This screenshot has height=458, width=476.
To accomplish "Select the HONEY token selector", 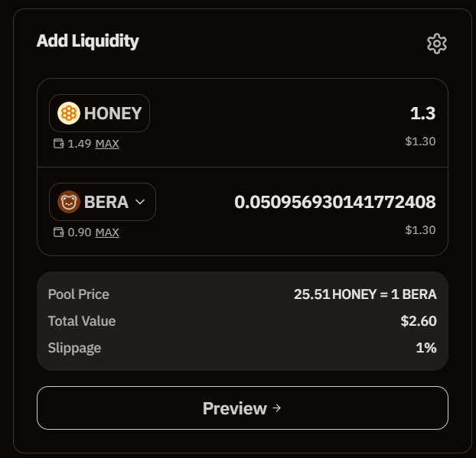I will 99,113.
